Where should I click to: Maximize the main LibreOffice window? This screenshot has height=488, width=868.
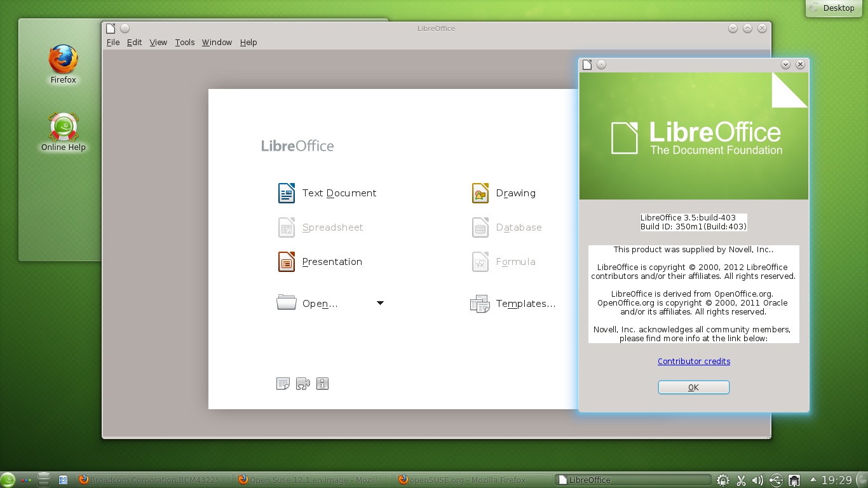pos(747,28)
